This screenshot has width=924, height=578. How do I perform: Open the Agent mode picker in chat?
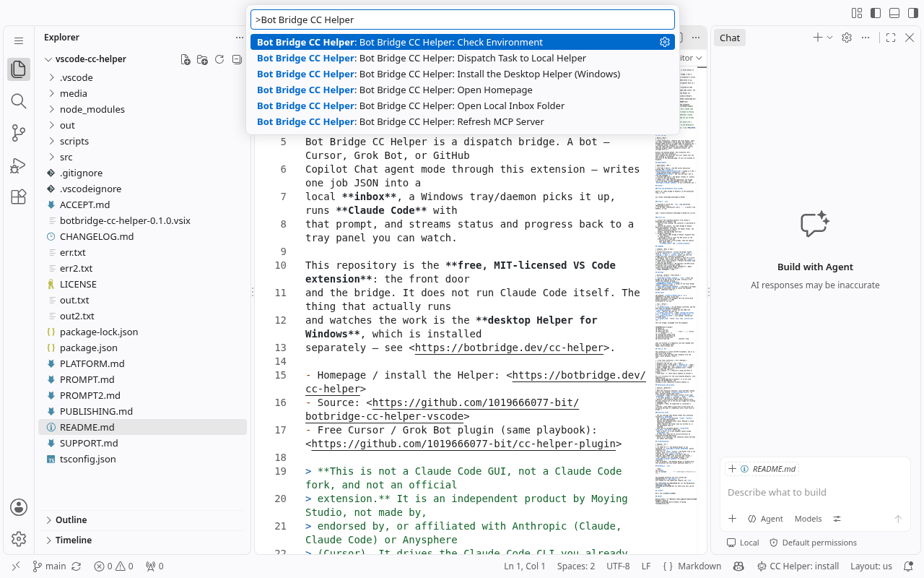[x=765, y=519]
